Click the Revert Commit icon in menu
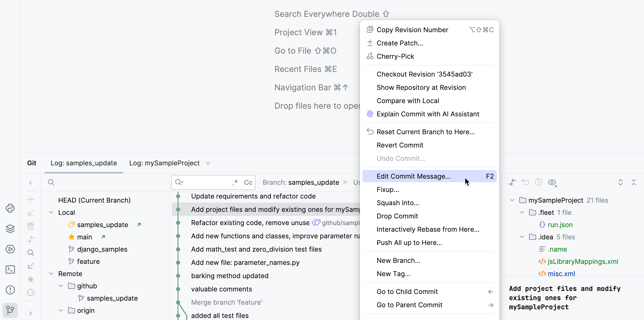644x320 pixels. click(400, 145)
